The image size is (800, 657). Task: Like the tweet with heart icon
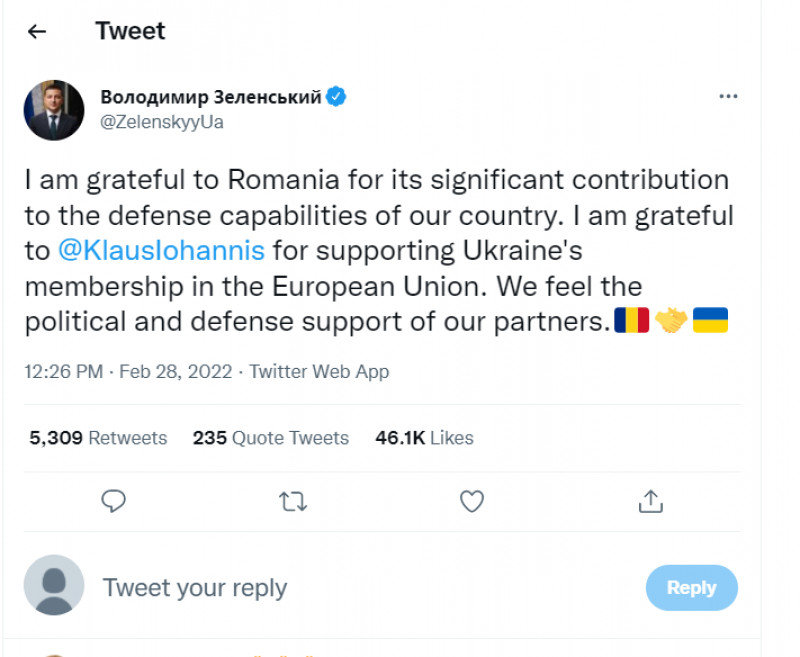(472, 501)
